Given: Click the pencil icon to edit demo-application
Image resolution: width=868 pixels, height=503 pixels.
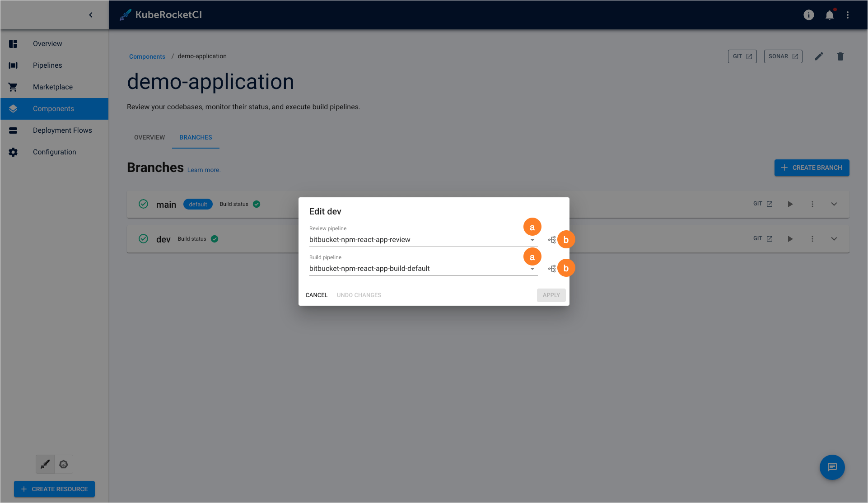Looking at the screenshot, I should (x=819, y=56).
